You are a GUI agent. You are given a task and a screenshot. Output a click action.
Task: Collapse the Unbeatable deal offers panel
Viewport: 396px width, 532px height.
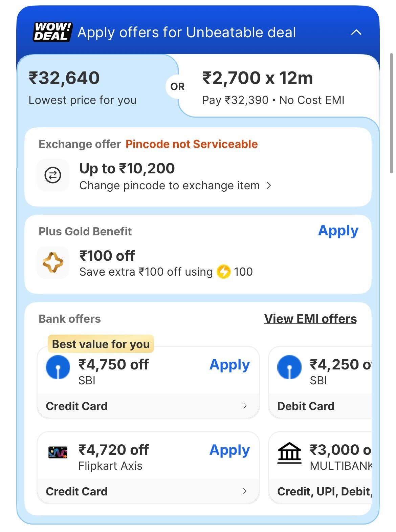pyautogui.click(x=356, y=33)
